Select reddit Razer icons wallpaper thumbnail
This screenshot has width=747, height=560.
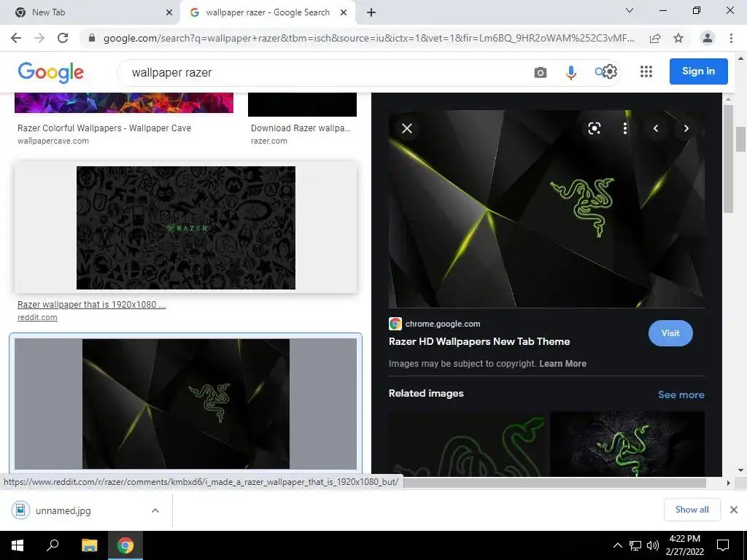(x=186, y=227)
